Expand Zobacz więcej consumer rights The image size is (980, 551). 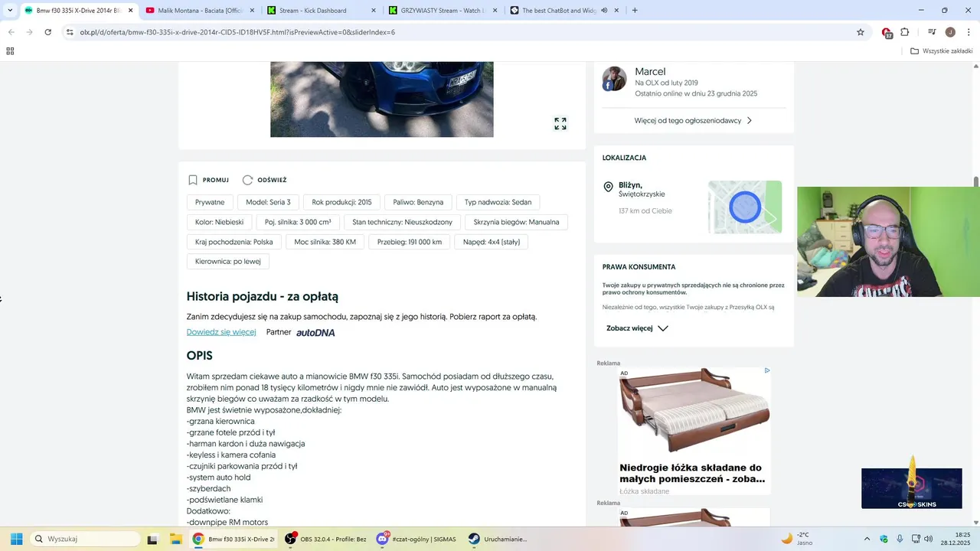(637, 328)
